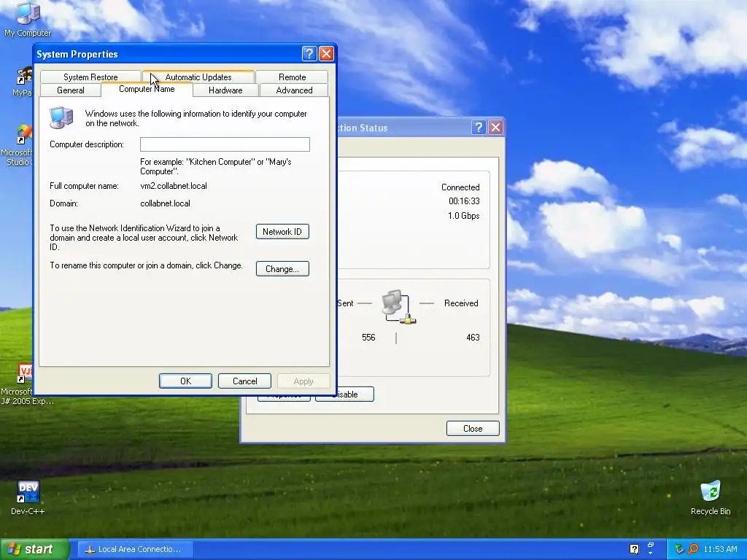
Task: Select the Dev-C++ desktop shortcut
Action: click(28, 497)
